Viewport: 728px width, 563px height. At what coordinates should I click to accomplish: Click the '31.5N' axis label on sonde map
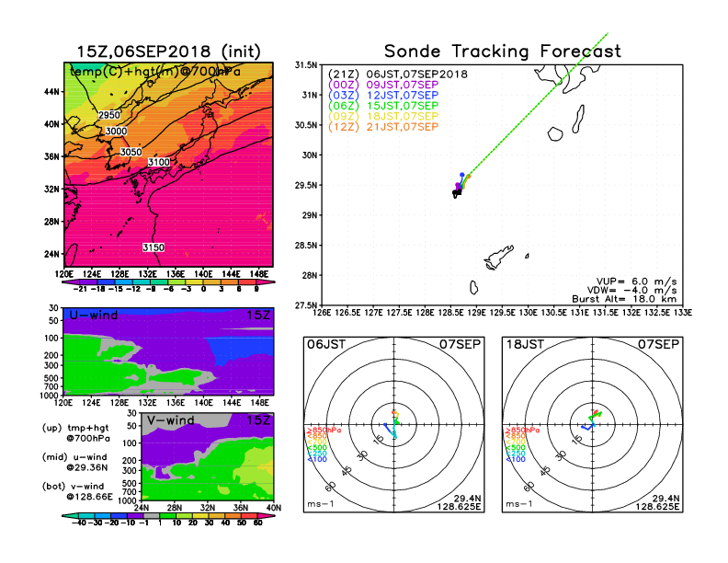pos(306,65)
